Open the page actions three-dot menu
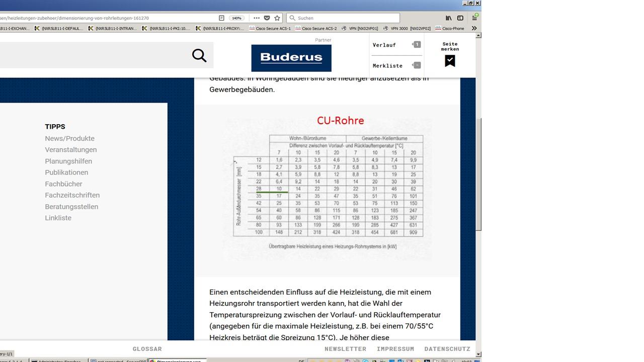This screenshot has width=644, height=362. [257, 18]
